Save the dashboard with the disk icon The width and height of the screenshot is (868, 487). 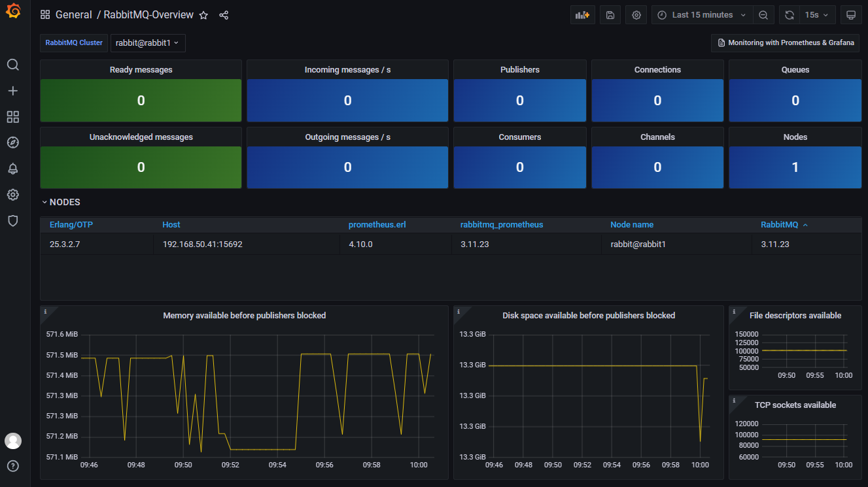(610, 15)
